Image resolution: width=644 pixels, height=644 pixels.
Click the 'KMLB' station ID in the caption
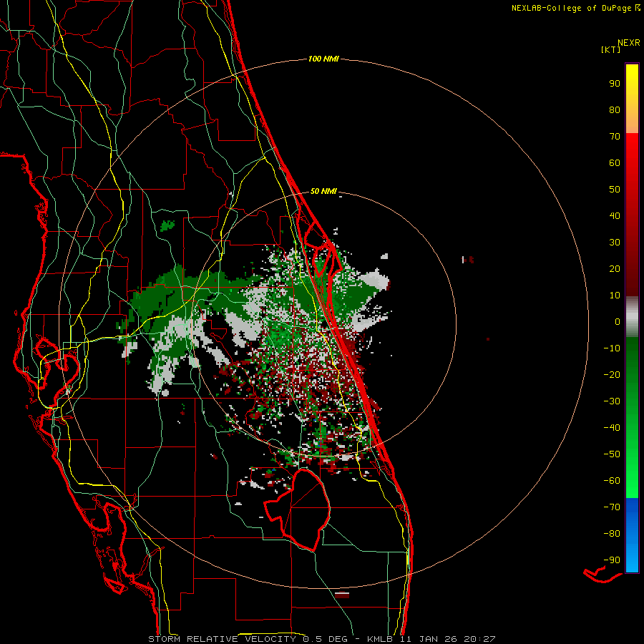tap(380, 639)
